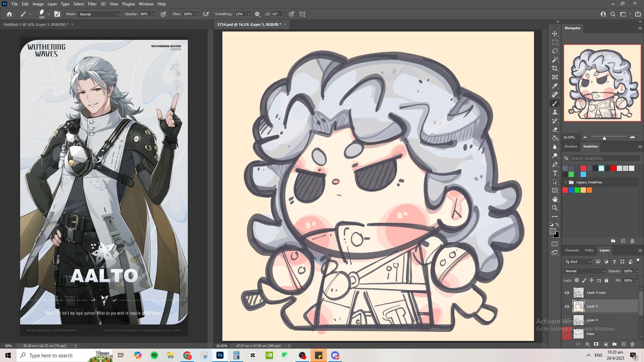Select the Frame tool
This screenshot has width=644, height=362.
tap(555, 77)
